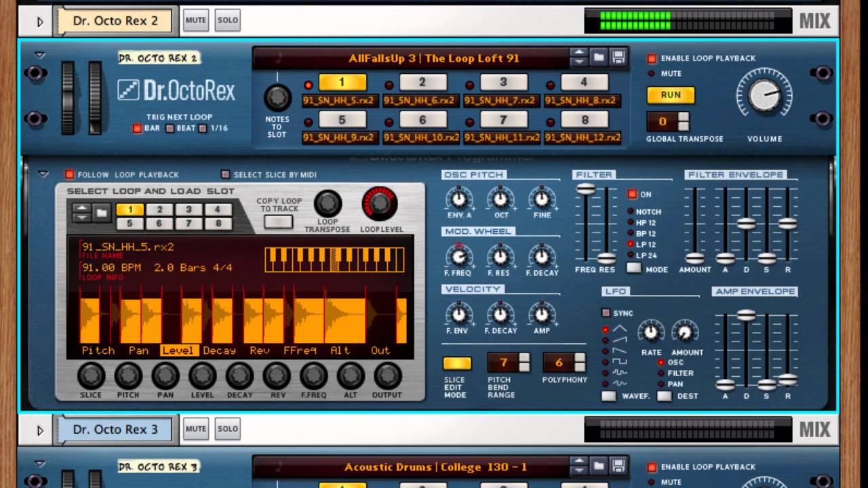Move the Filter Envelope Amount slider
The image size is (868, 488).
[695, 258]
